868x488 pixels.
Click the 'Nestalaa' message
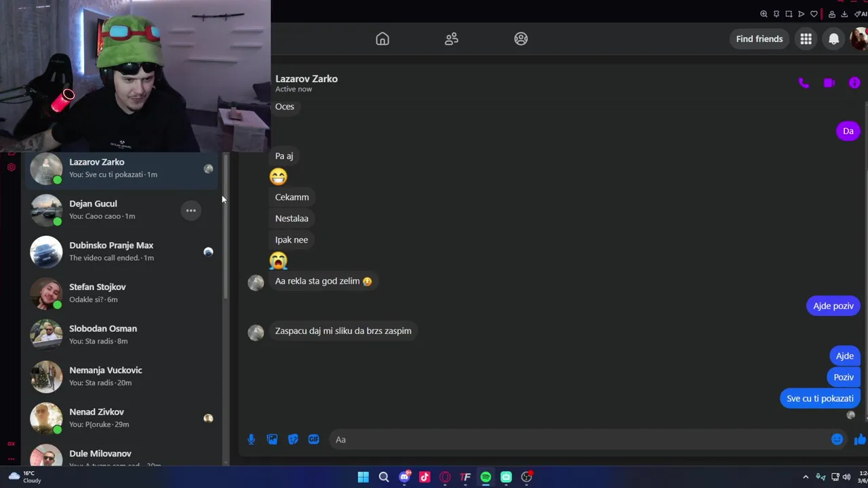tap(292, 218)
